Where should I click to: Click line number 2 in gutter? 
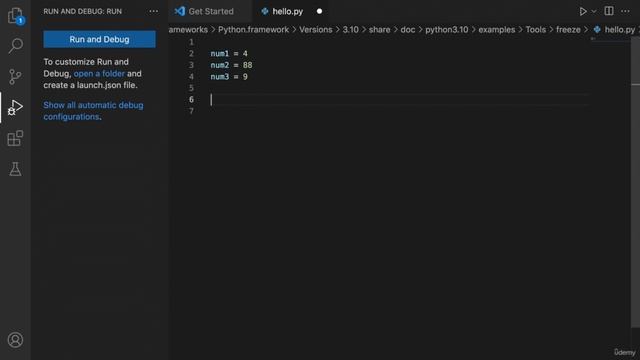pyautogui.click(x=191, y=53)
